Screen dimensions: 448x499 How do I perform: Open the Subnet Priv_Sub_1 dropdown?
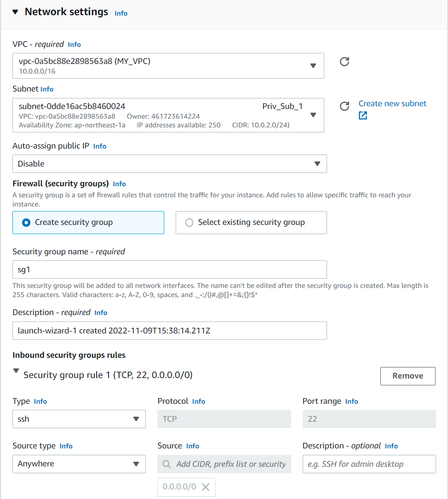[168, 115]
